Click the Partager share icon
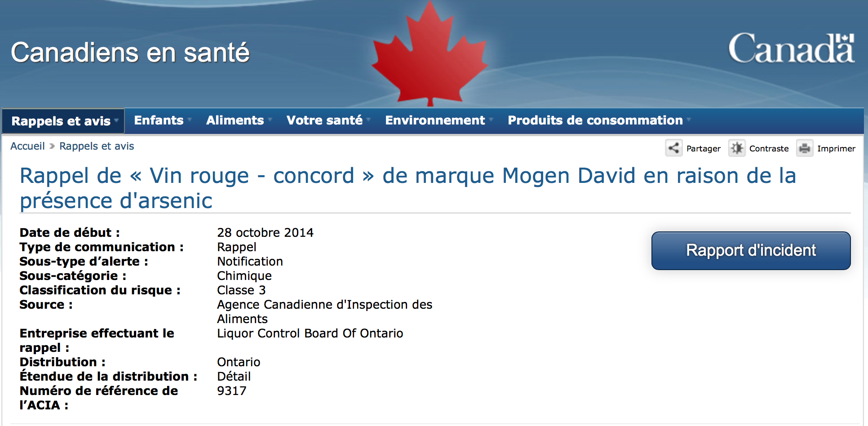Image resolution: width=868 pixels, height=426 pixels. click(673, 148)
